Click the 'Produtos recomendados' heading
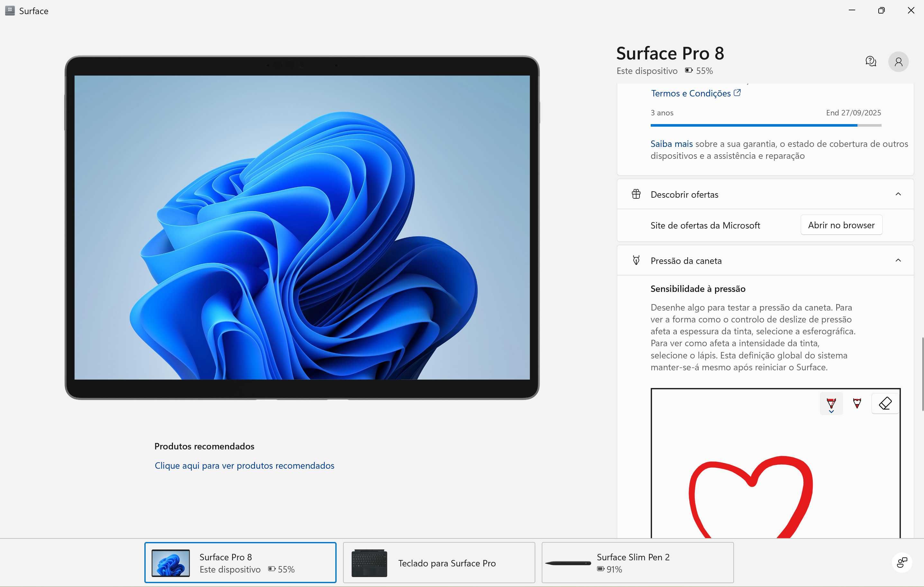Screen dimensions: 924x587 coord(204,446)
